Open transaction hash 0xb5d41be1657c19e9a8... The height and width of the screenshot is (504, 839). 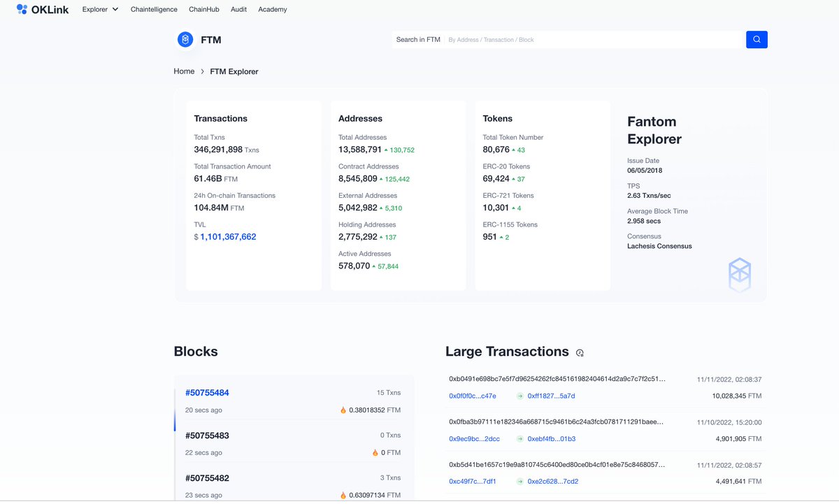(x=557, y=464)
